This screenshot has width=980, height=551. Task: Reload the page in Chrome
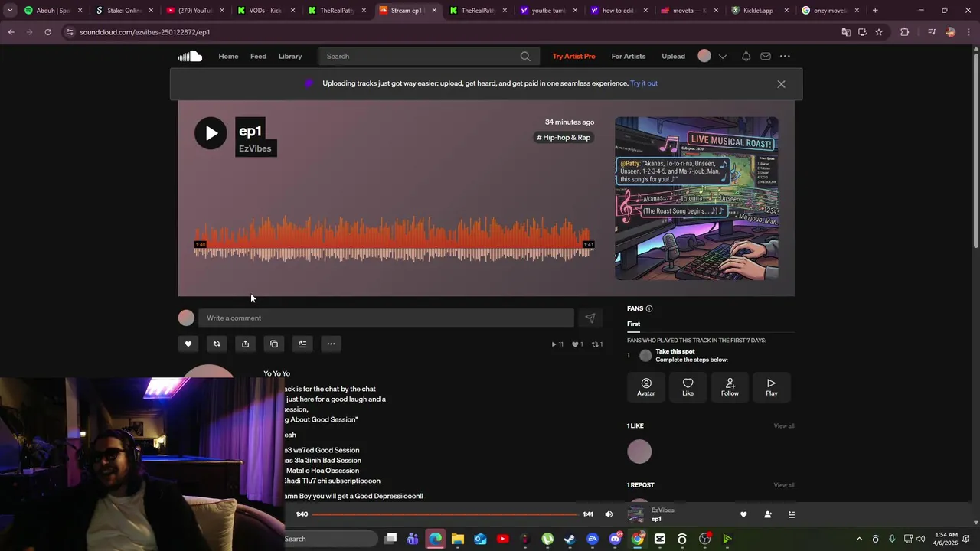click(47, 32)
